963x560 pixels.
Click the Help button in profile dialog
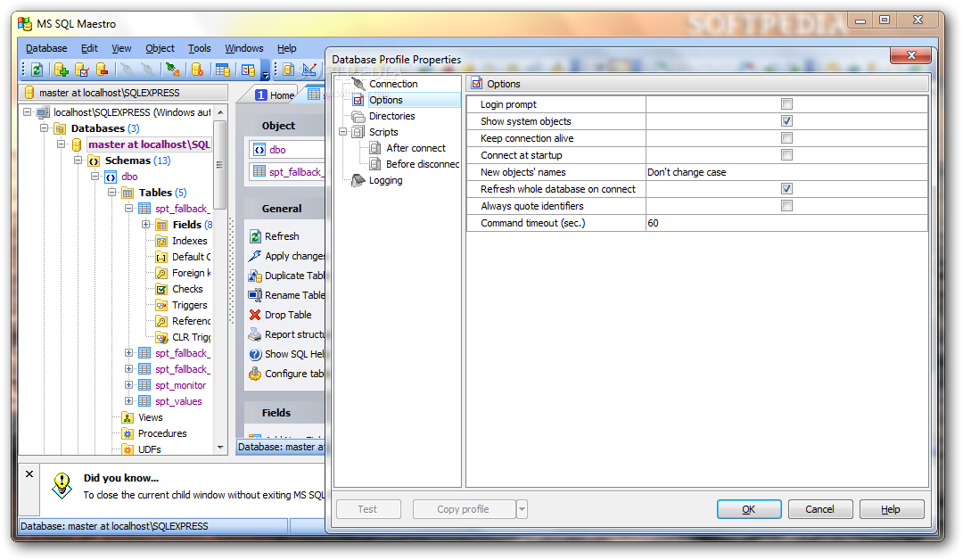(x=891, y=509)
